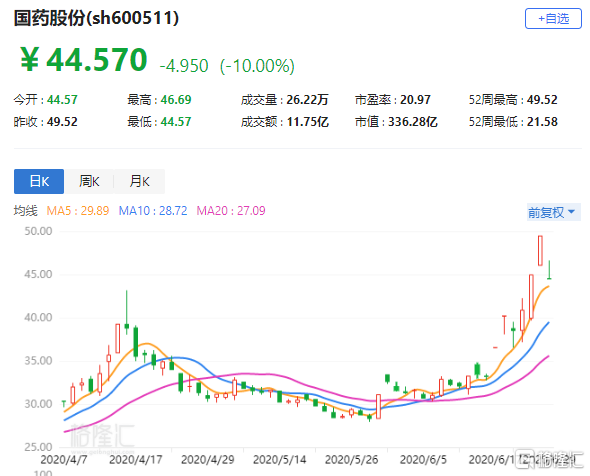The height and width of the screenshot is (476, 590).
Task: Click 最高 value 46.69
Action: click(x=176, y=100)
